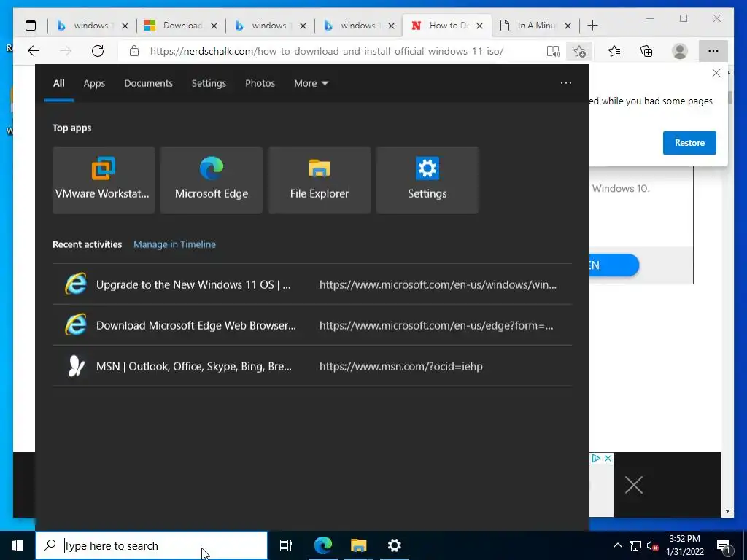Focus the Type here to search box
This screenshot has height=560, width=747.
[x=152, y=545]
